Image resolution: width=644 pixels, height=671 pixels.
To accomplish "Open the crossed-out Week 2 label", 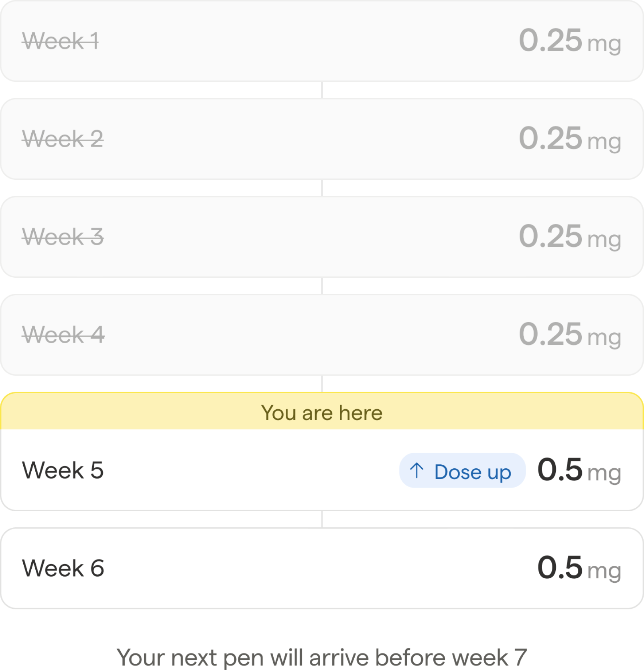I will point(63,139).
